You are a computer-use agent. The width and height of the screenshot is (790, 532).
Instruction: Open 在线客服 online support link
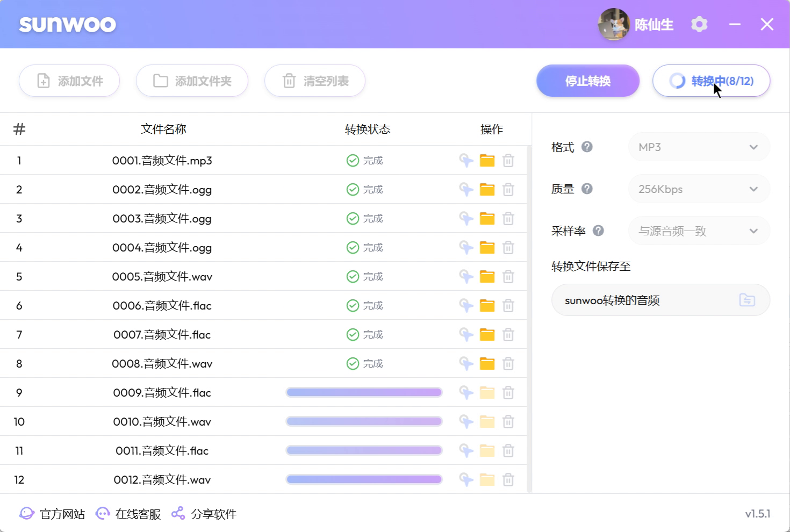click(128, 514)
